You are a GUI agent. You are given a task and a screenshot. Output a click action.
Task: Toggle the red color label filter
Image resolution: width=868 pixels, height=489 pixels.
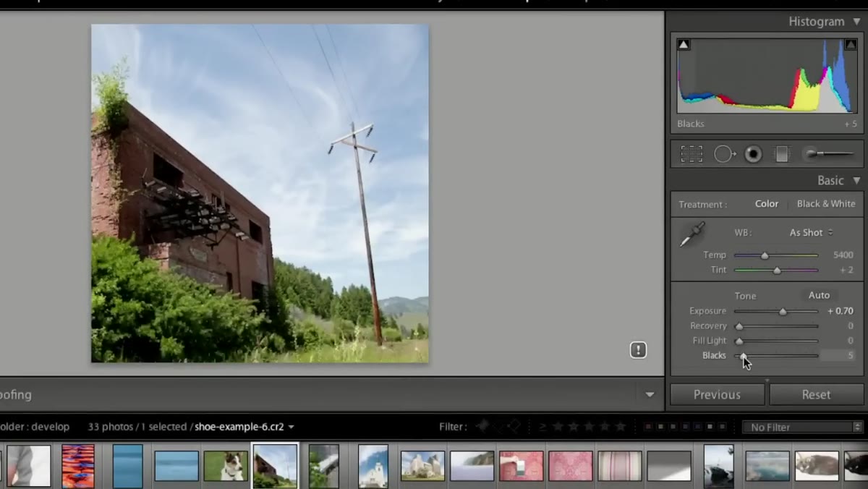coord(648,427)
